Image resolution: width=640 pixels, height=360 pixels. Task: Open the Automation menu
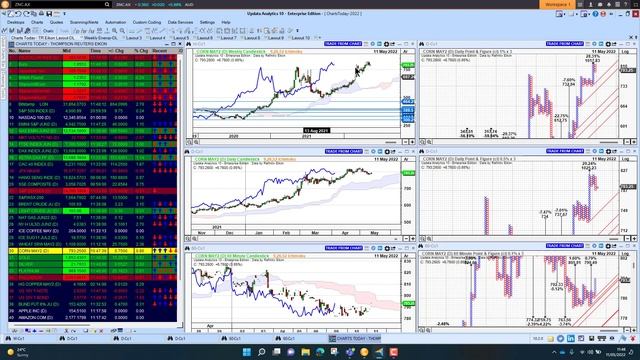[x=116, y=22]
